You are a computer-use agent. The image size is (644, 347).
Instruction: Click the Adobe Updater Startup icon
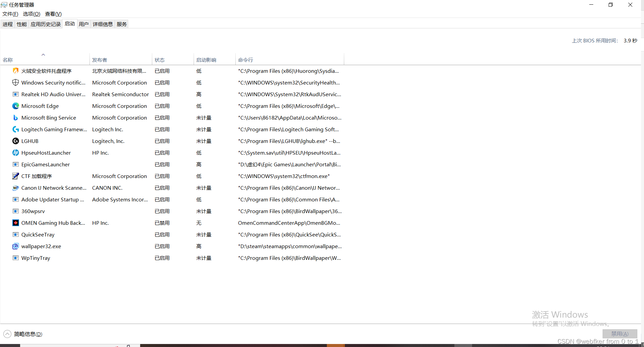click(15, 199)
